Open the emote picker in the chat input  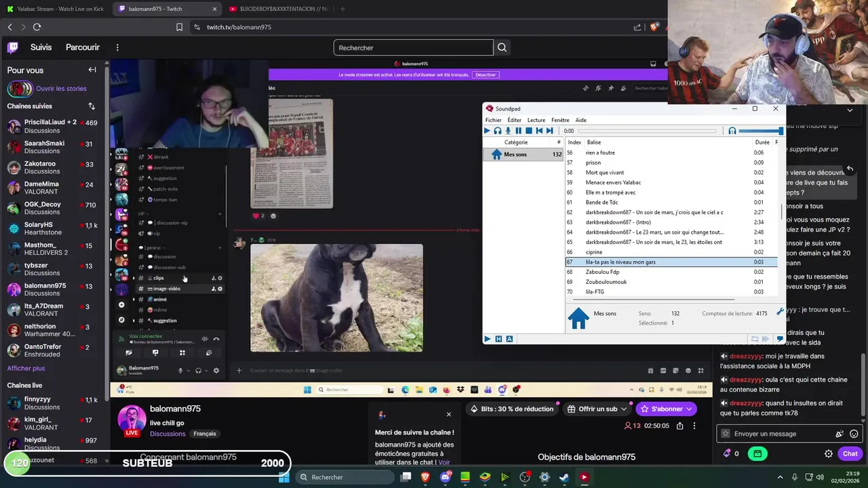[x=854, y=434]
